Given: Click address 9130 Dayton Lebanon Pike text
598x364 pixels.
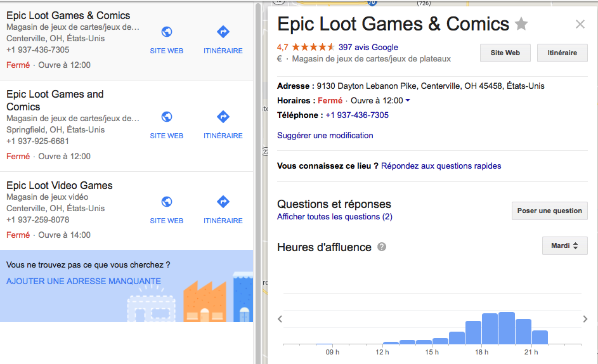Looking at the screenshot, I should pyautogui.click(x=430, y=86).
